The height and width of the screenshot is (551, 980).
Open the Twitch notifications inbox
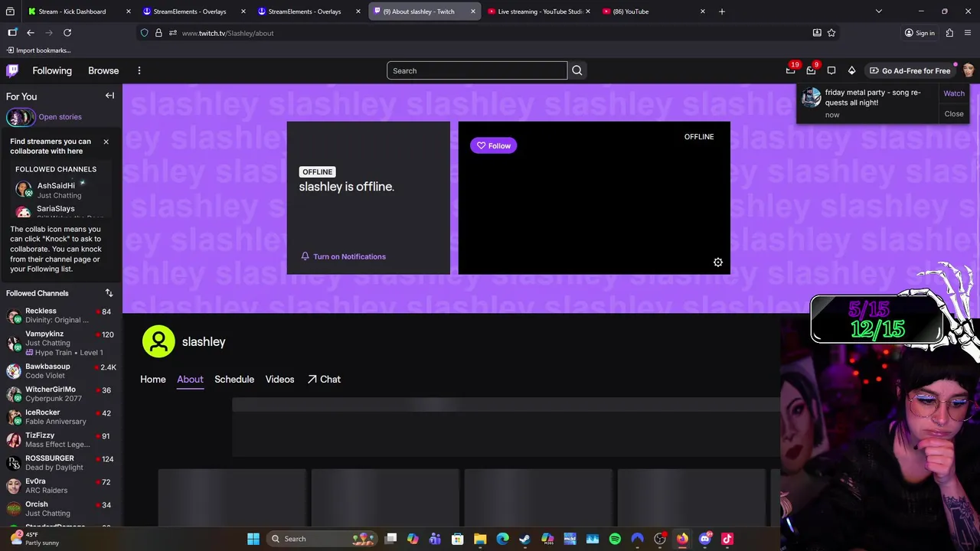(x=811, y=70)
